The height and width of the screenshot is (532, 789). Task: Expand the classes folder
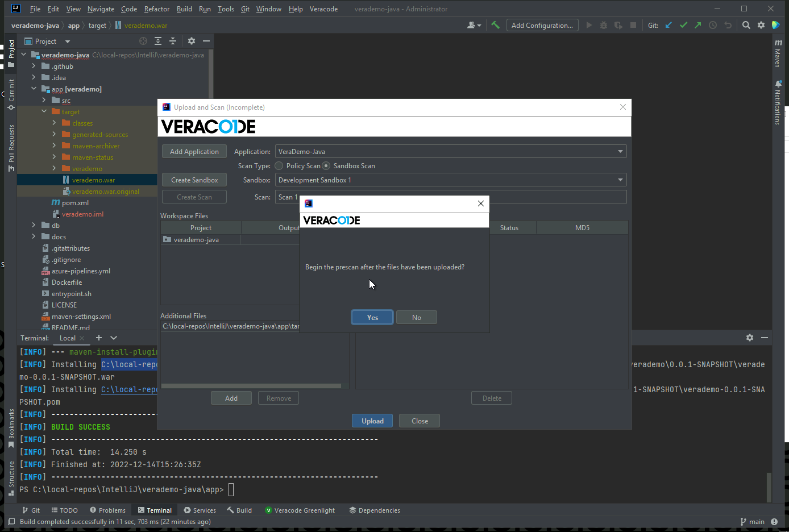54,123
